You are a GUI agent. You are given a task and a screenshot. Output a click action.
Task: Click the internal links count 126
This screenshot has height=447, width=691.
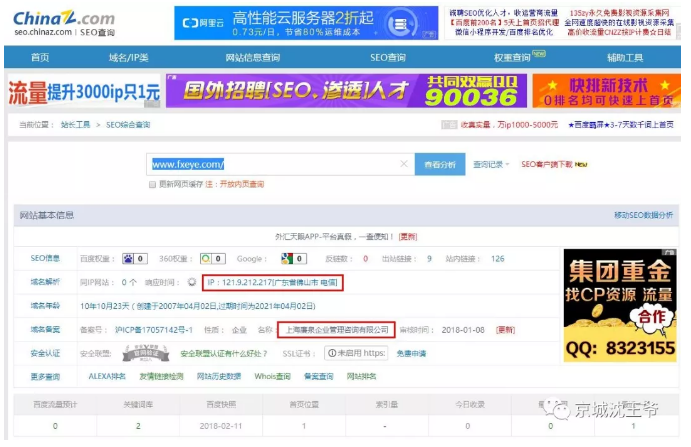click(498, 259)
